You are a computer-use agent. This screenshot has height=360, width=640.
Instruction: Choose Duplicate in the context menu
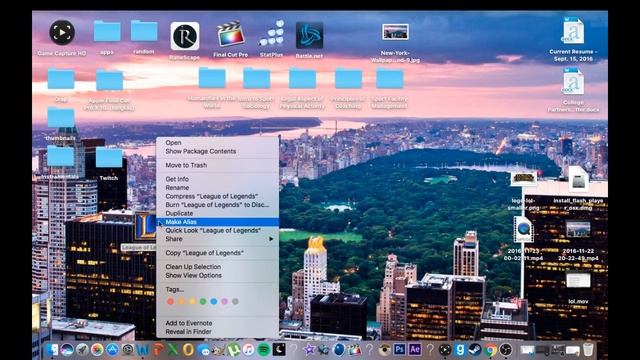218,213
